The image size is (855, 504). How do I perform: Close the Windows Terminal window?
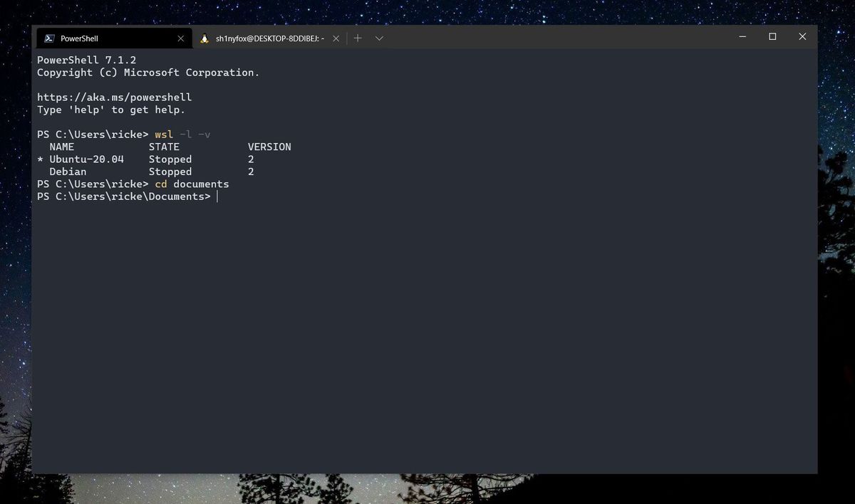pos(802,36)
